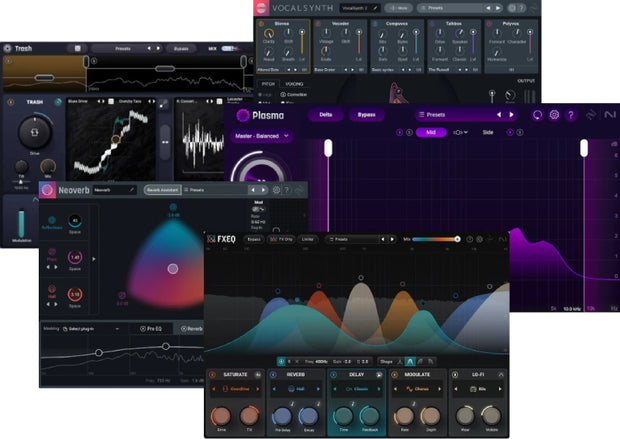
Task: Toggle FXEQ Saturate module power
Action: (213, 374)
